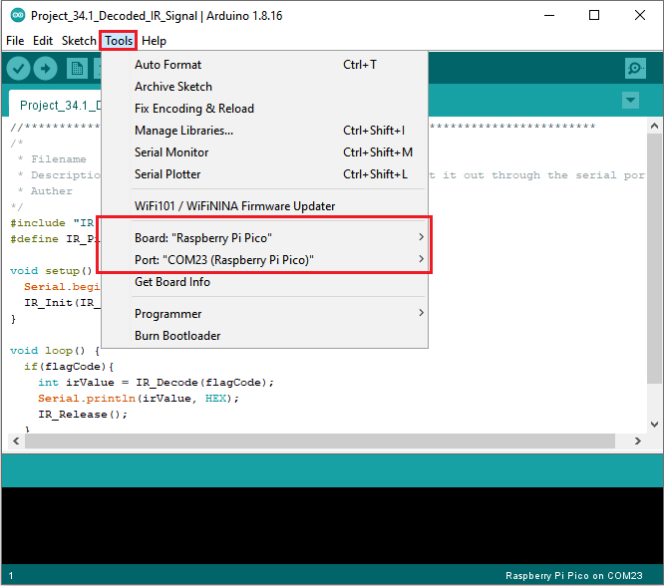This screenshot has height=587, width=664.
Task: Click the line number 1 in status bar
Action: 11,576
